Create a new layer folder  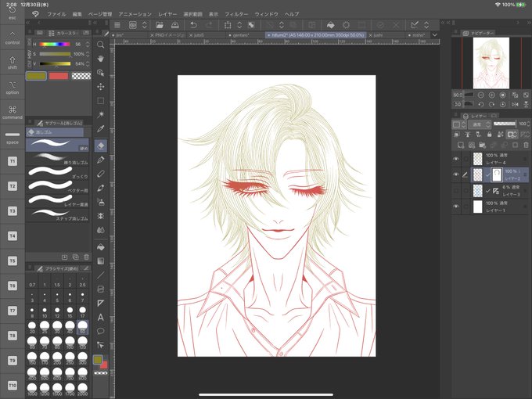(x=482, y=146)
